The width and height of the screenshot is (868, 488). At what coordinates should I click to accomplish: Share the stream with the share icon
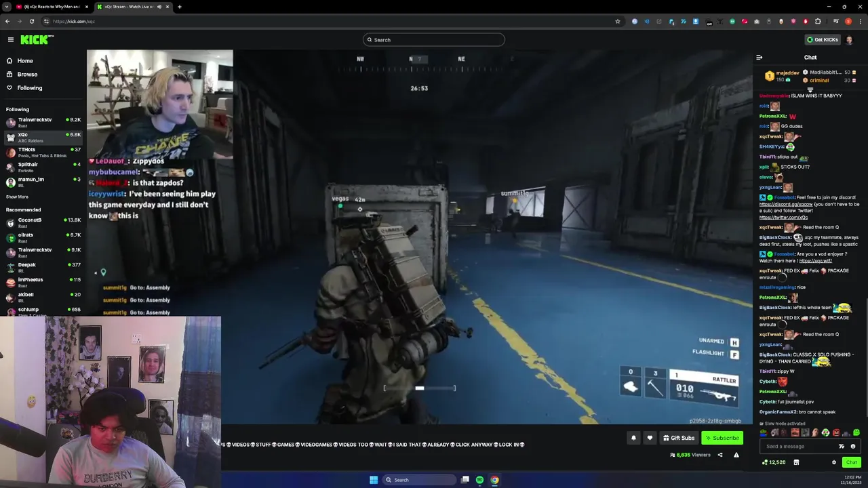click(x=720, y=455)
